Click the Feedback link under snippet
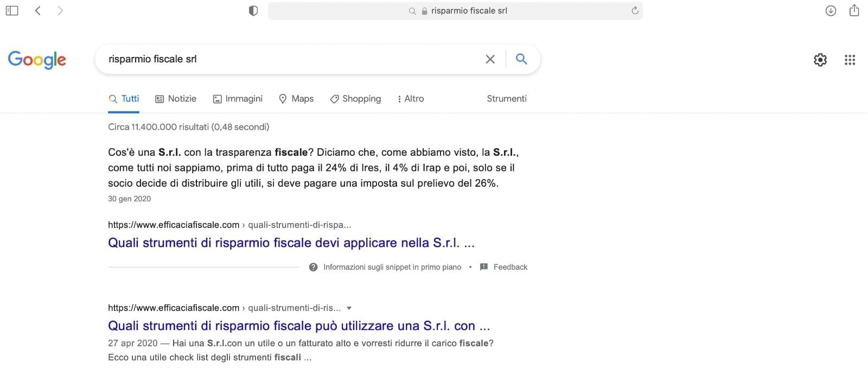 510,267
